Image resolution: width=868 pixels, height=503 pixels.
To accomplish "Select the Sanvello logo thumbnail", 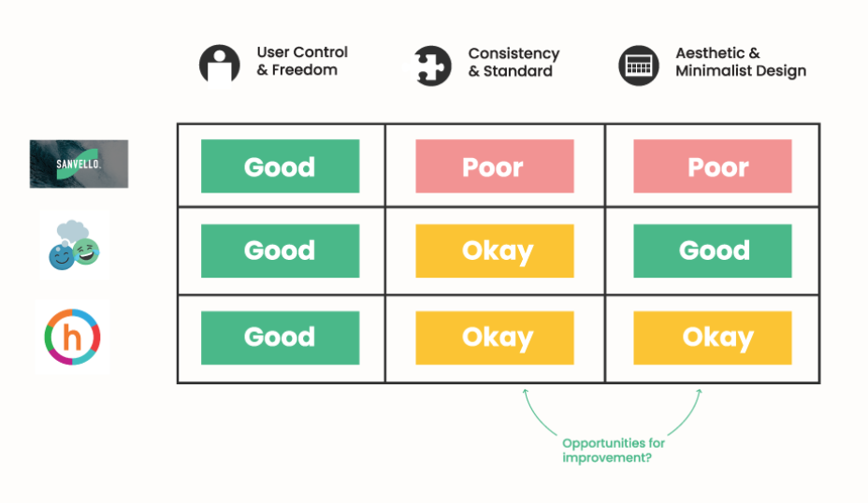I will pyautogui.click(x=79, y=164).
